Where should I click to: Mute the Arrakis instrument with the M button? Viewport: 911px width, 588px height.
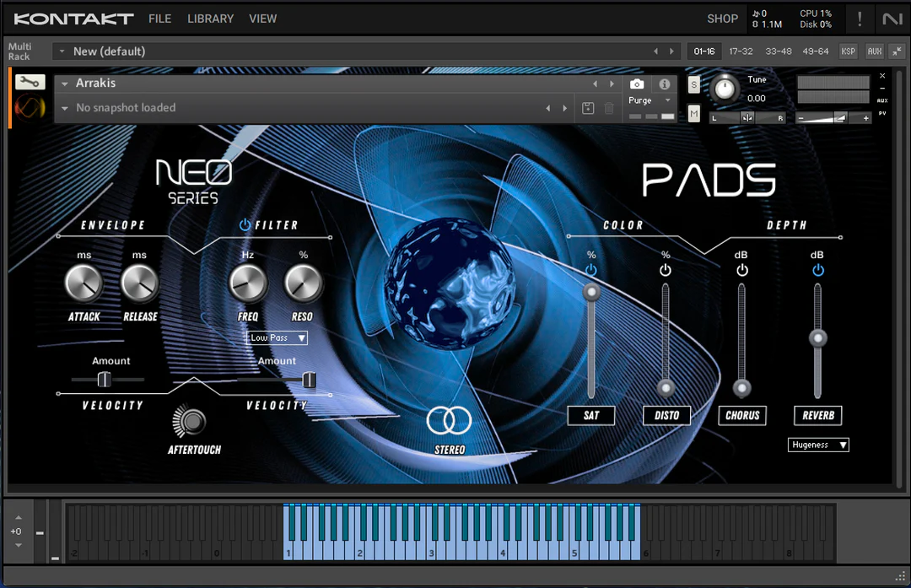[693, 113]
